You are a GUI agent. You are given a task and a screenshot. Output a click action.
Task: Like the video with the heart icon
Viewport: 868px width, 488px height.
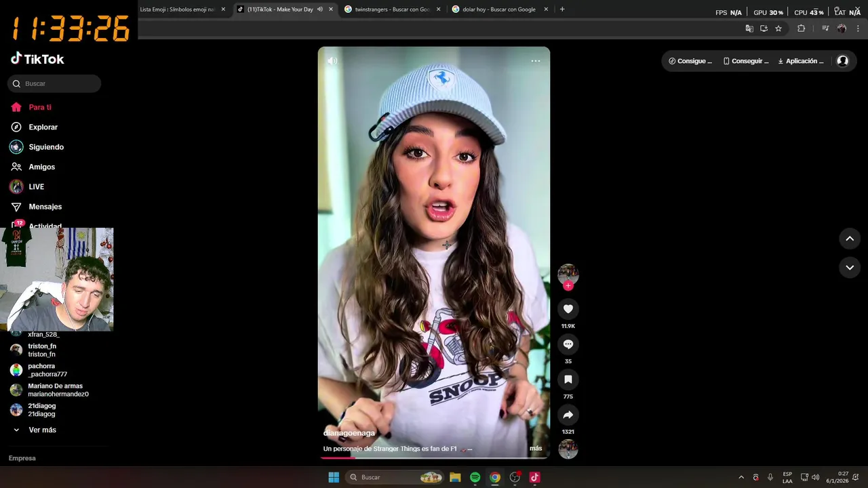568,309
